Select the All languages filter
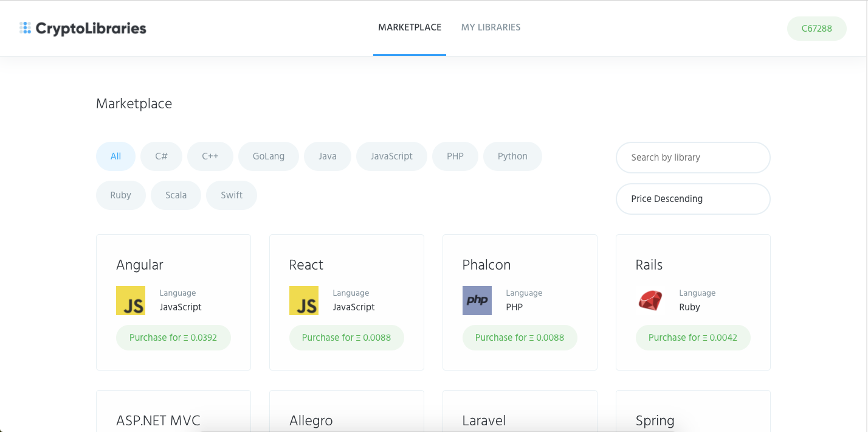This screenshot has height=432, width=868. point(115,156)
